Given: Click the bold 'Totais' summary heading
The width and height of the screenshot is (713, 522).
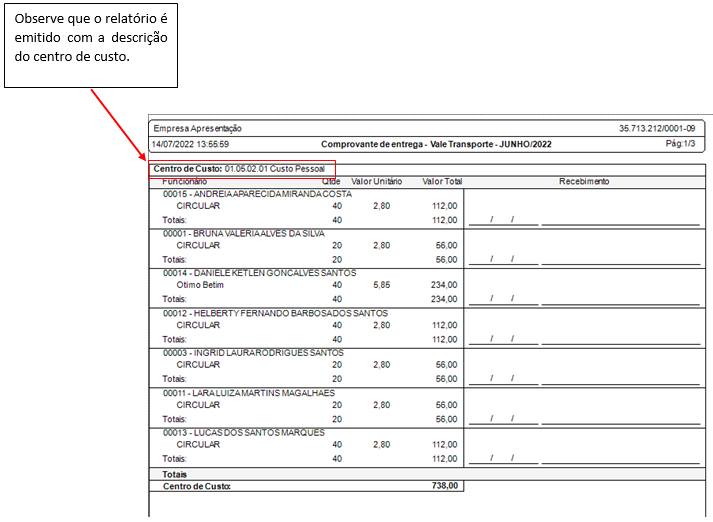Looking at the screenshot, I should pos(175,475).
